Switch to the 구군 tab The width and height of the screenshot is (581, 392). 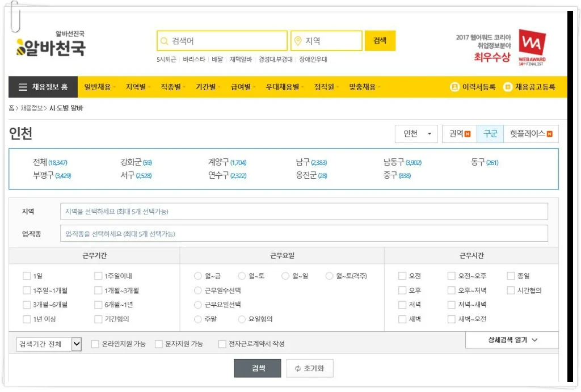490,134
